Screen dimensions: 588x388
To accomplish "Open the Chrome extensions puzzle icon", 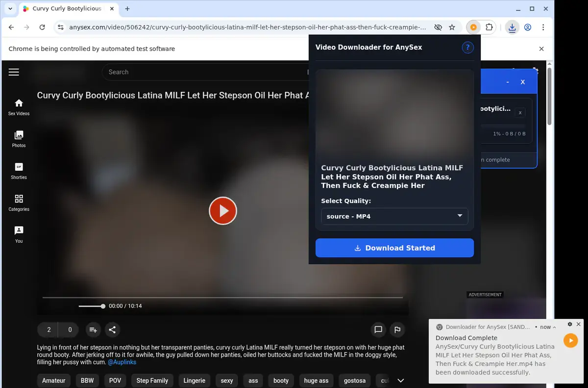I will tap(489, 27).
